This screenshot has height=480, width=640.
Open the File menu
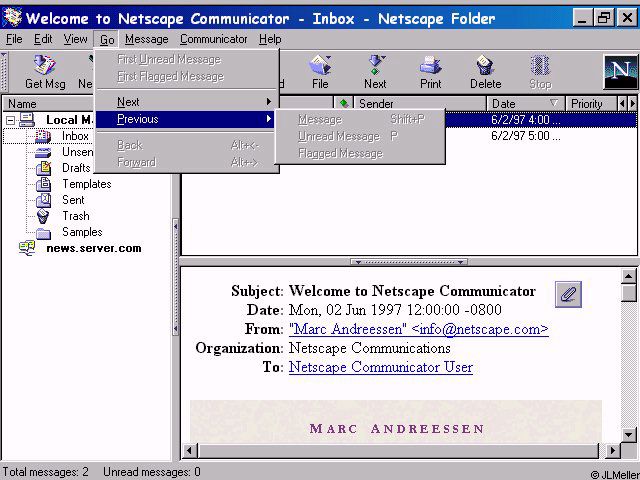coord(14,39)
